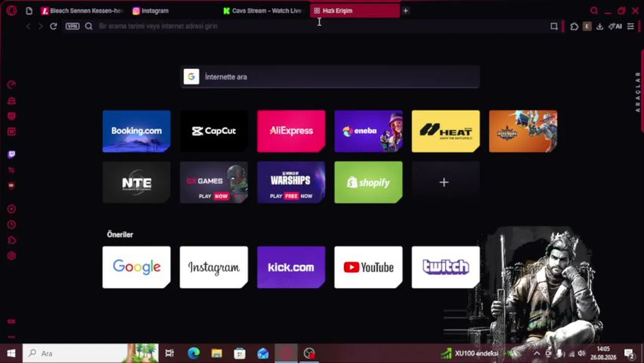Viewport: 644px width, 363px height.
Task: Open sidebar three-dots setup menu
Action: point(11,337)
